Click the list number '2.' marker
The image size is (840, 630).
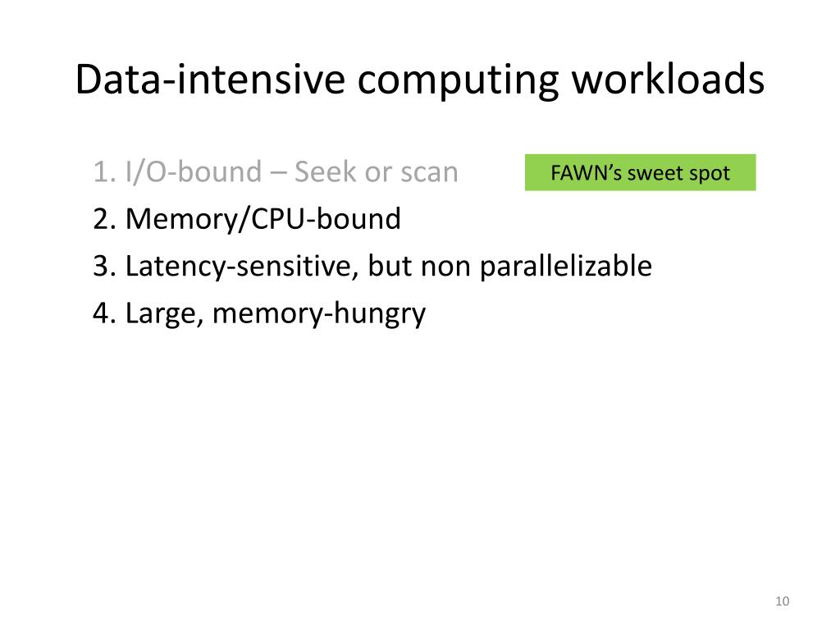pos(104,219)
